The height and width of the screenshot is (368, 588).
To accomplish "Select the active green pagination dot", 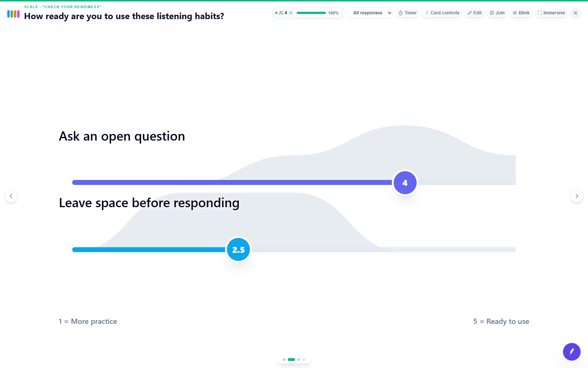I will coord(291,360).
